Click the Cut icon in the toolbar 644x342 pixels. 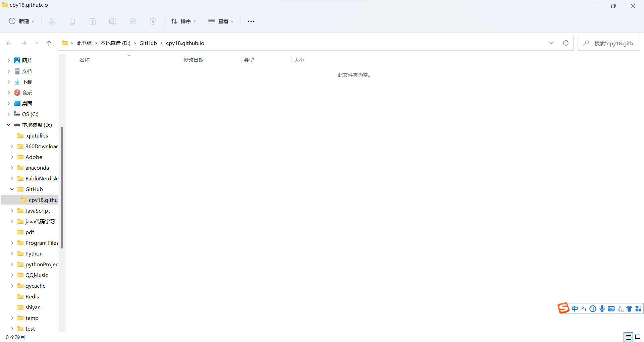pyautogui.click(x=52, y=21)
